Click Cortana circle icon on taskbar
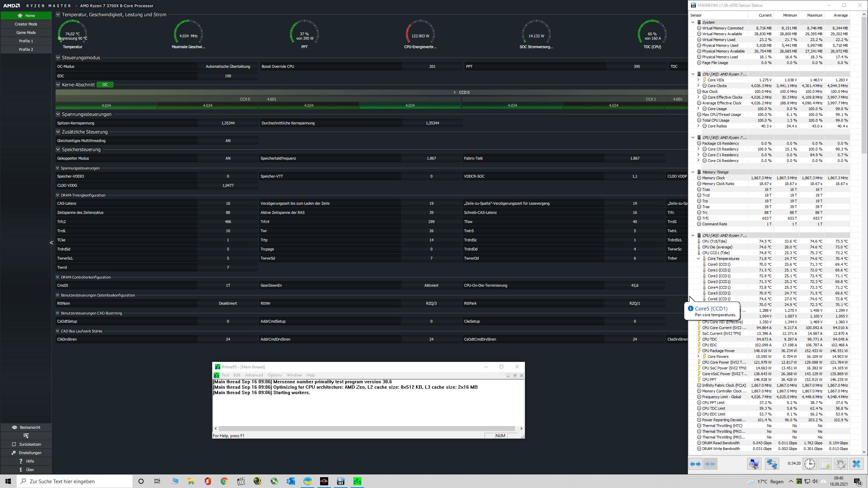 point(141,481)
